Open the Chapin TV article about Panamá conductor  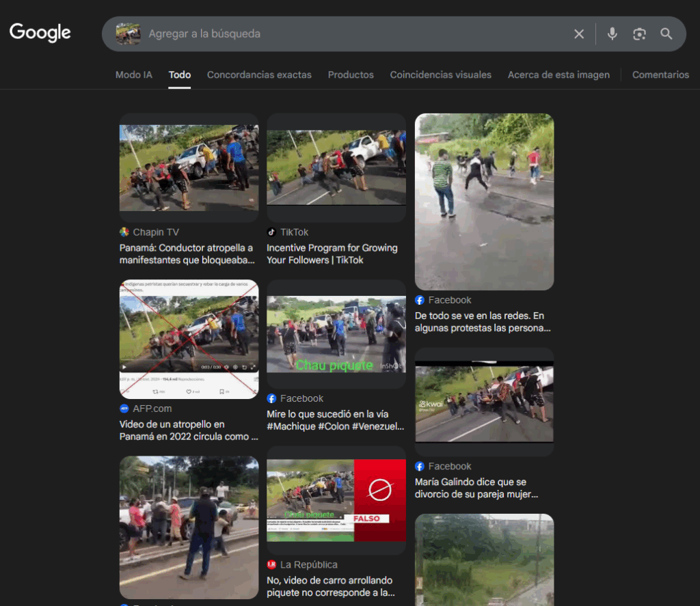pyautogui.click(x=186, y=254)
